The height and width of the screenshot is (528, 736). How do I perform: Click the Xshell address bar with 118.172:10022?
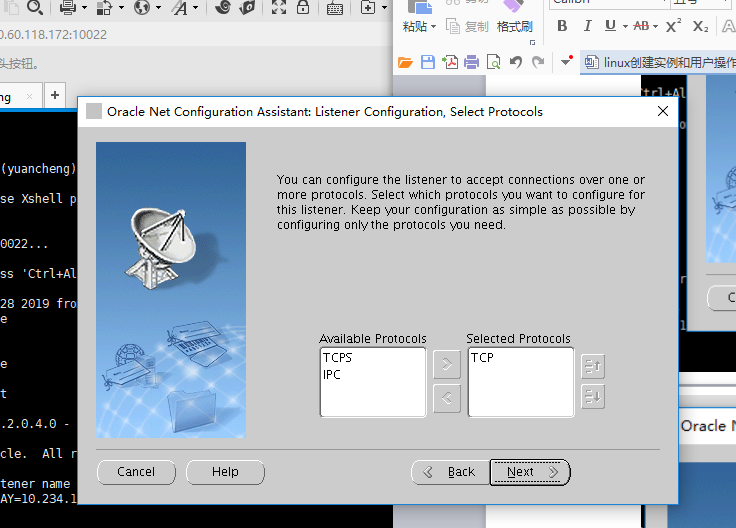(196, 35)
